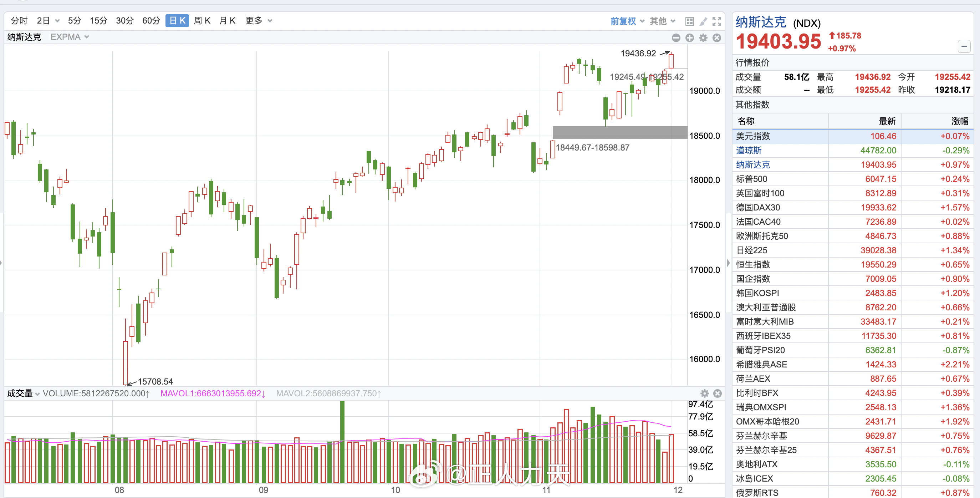Select the 冰岛ICEX row
Viewport: 980px width, 498px height.
click(x=853, y=479)
